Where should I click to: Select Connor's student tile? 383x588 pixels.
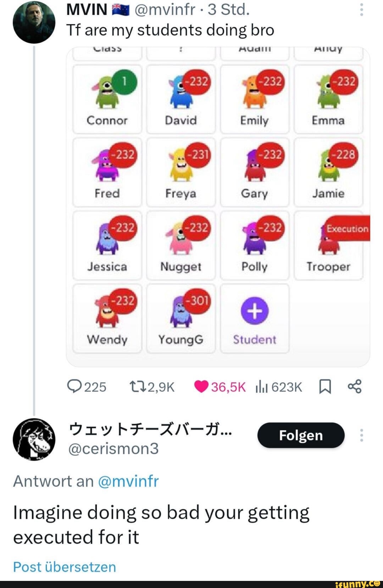(x=107, y=99)
